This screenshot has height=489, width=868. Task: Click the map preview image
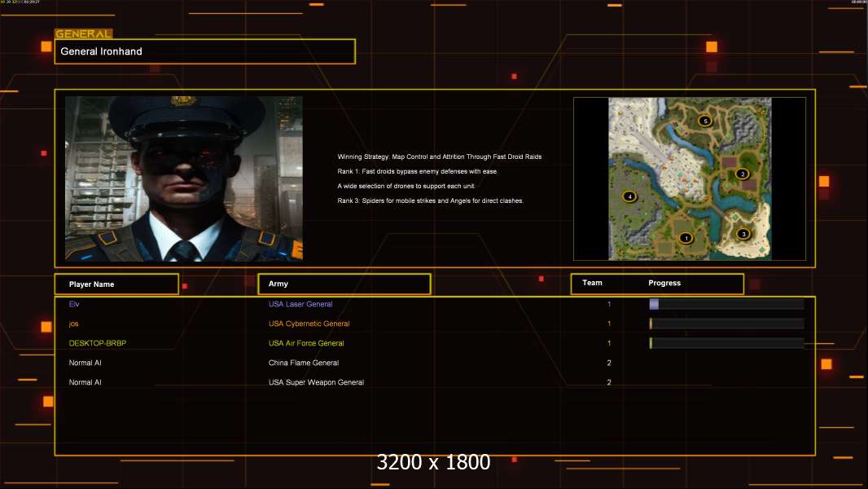pos(690,178)
